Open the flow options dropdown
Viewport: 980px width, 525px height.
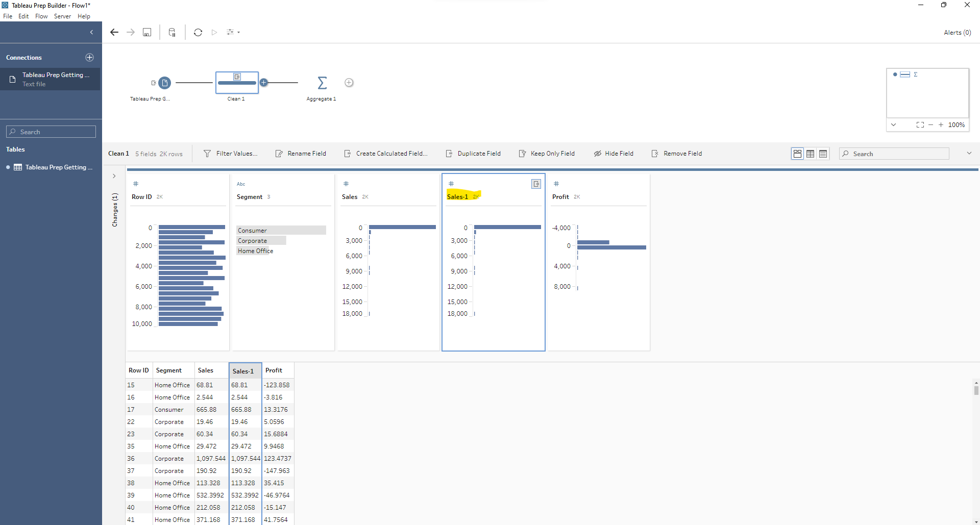(233, 32)
